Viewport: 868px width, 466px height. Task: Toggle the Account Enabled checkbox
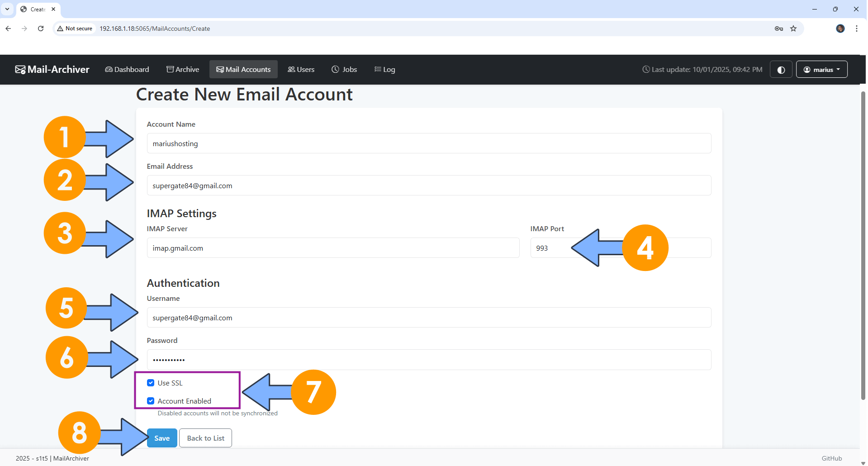(x=151, y=401)
